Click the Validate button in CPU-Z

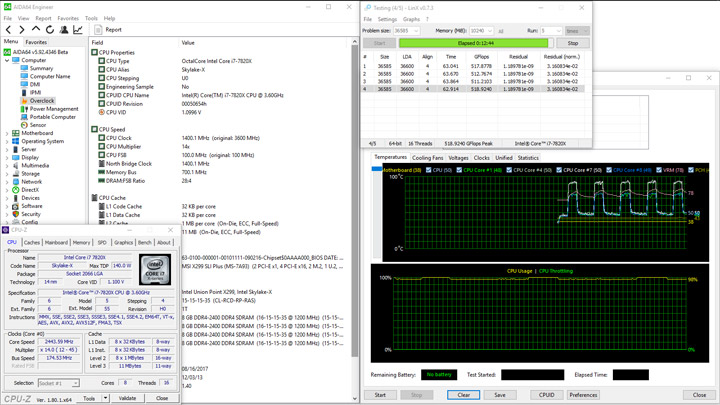click(x=129, y=398)
